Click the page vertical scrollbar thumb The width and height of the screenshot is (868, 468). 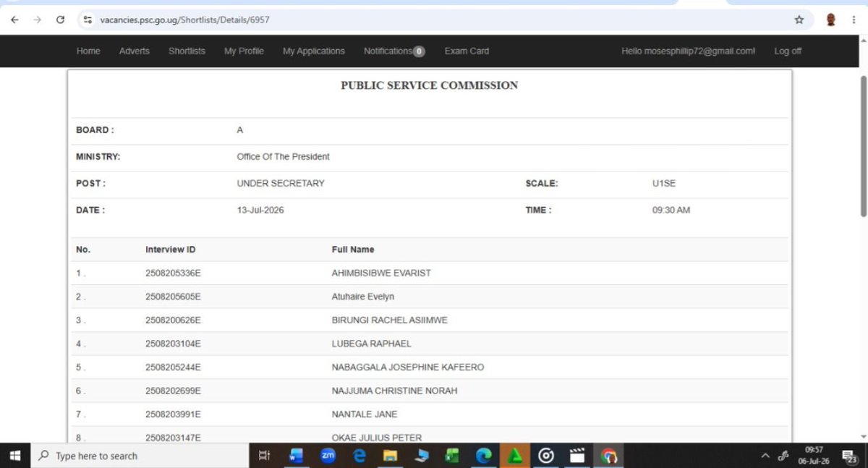(x=863, y=145)
